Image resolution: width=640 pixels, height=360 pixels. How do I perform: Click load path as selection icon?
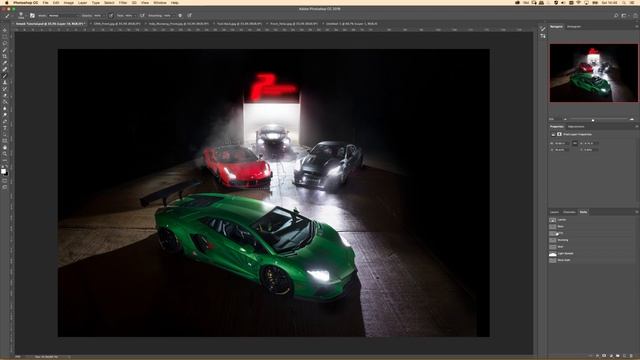coord(604,356)
